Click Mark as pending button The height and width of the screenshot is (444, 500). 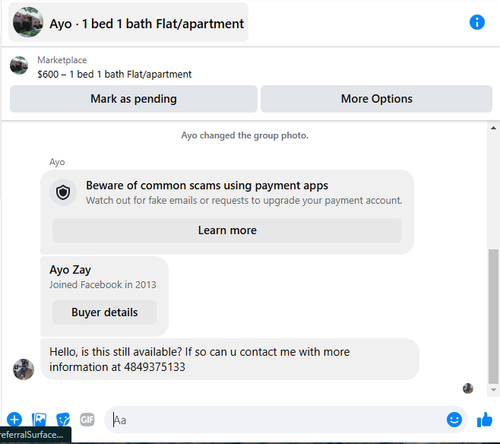(x=133, y=99)
